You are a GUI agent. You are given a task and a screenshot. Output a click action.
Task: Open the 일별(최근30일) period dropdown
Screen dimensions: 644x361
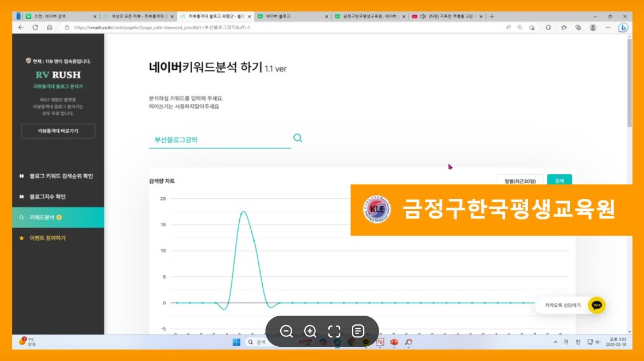pos(520,181)
